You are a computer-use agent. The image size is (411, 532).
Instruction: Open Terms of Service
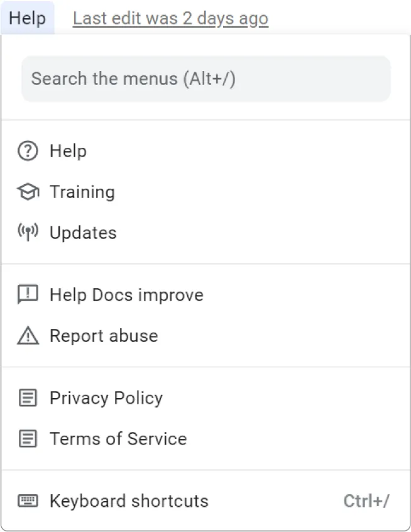coord(118,438)
